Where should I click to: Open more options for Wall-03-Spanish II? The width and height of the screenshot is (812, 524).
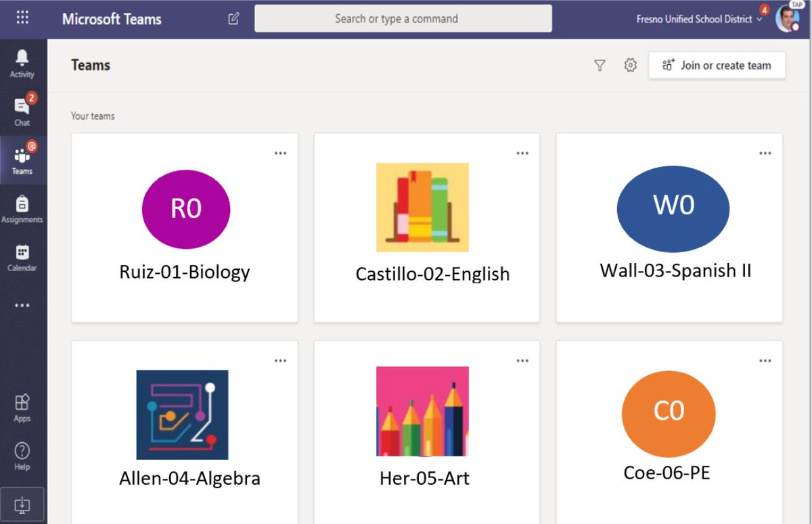click(765, 153)
